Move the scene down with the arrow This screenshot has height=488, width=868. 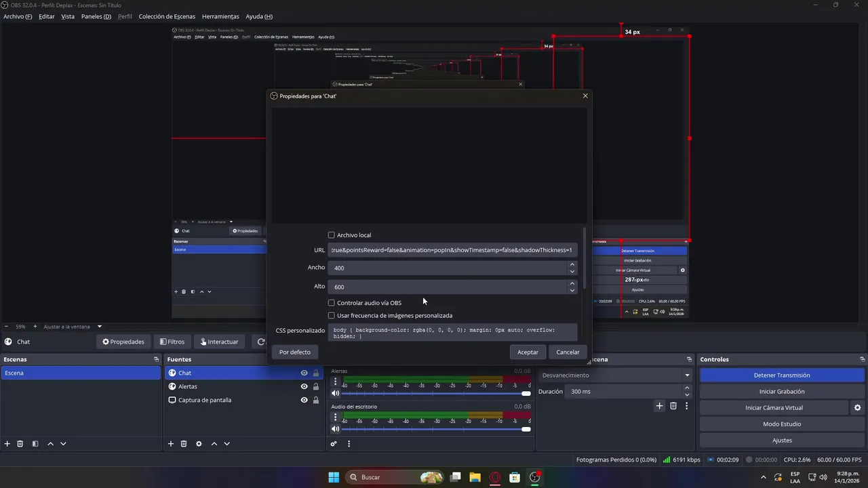click(x=63, y=444)
